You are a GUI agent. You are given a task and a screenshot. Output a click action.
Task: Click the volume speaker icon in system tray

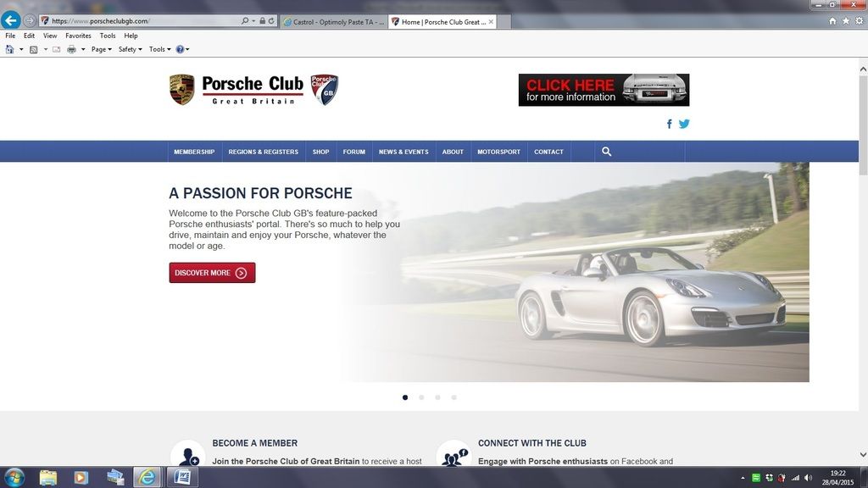(808, 478)
